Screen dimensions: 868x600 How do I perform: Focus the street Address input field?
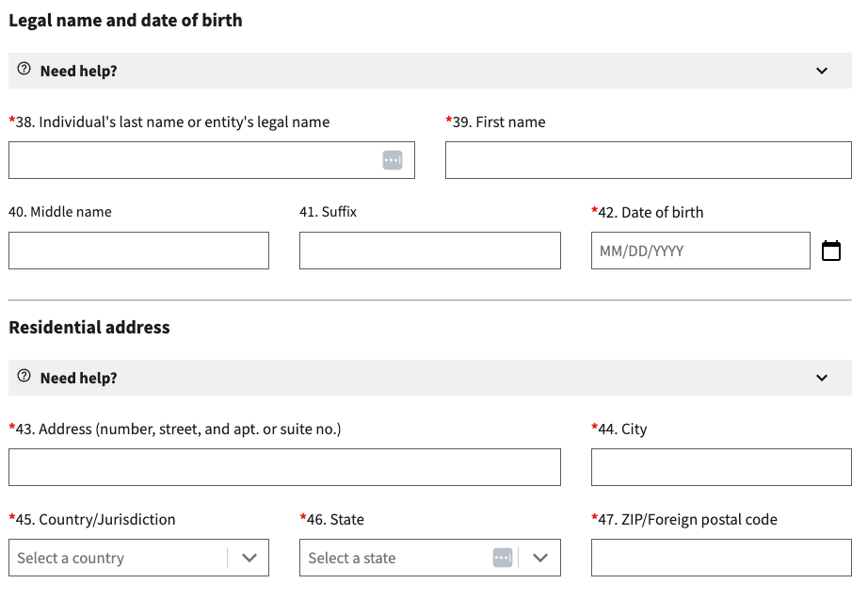pos(284,467)
